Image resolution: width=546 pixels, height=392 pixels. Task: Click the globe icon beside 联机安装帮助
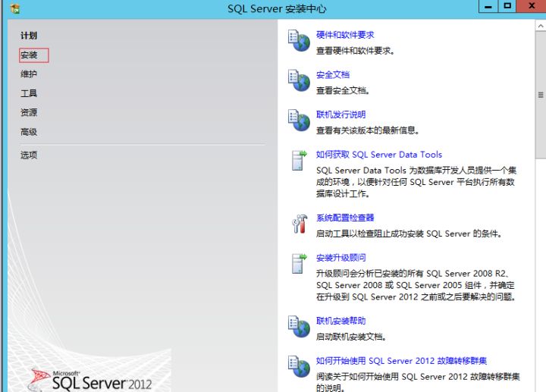pyautogui.click(x=299, y=327)
